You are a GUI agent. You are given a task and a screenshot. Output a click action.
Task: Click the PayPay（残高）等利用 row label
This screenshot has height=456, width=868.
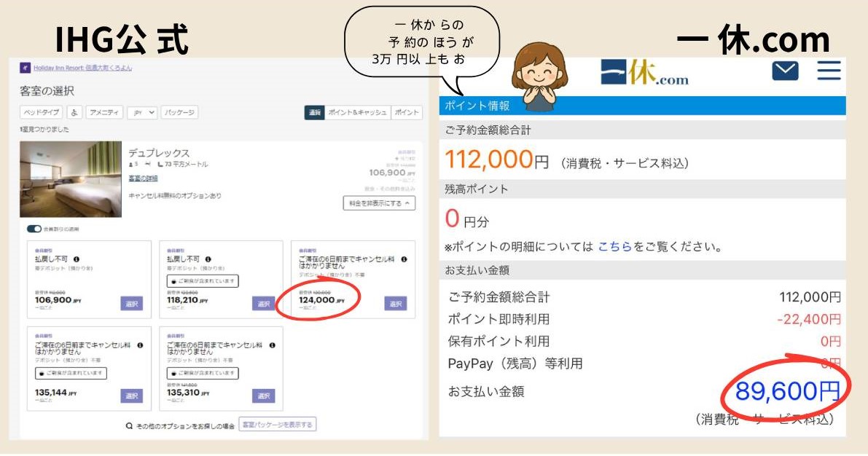[515, 363]
